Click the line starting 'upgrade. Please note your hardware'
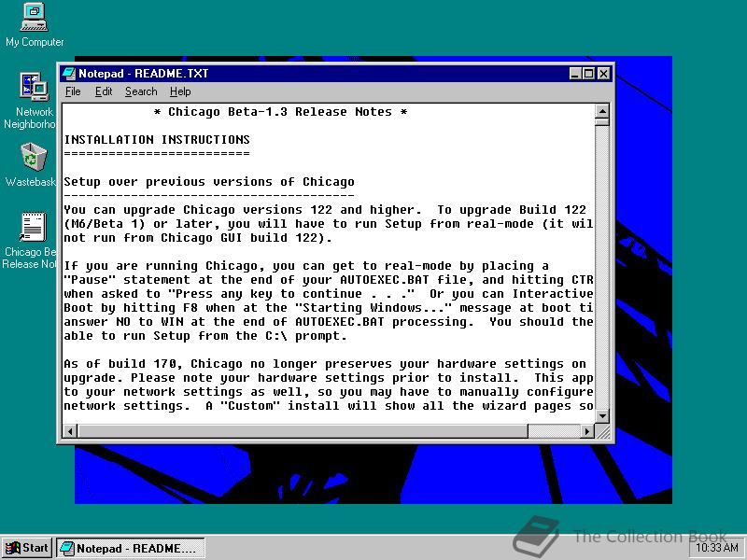 [329, 378]
